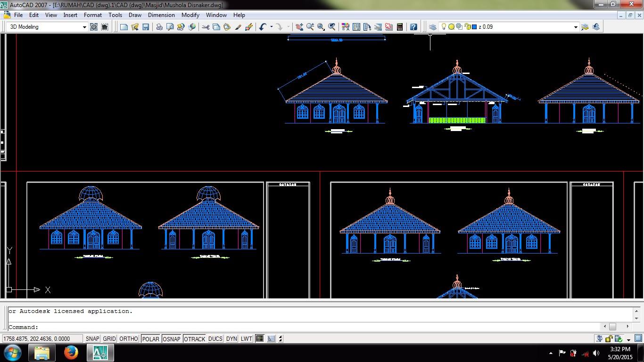The height and width of the screenshot is (362, 644).
Task: Select the Match Properties brush tool
Action: pyautogui.click(x=238, y=27)
